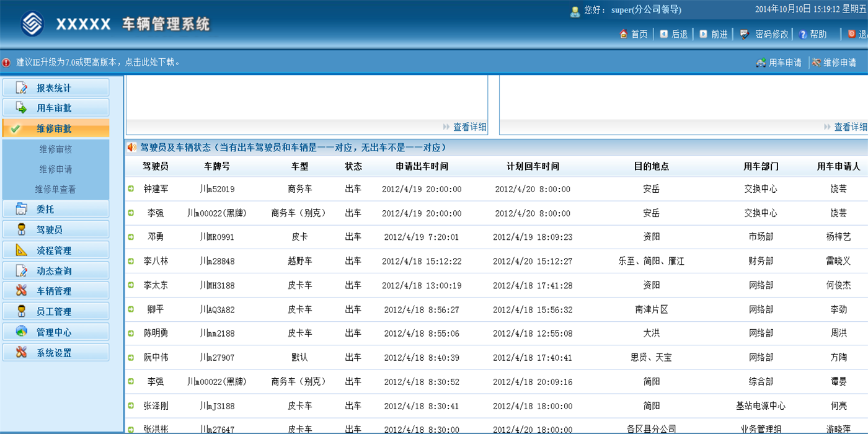Click the home icon beside 首页

624,34
